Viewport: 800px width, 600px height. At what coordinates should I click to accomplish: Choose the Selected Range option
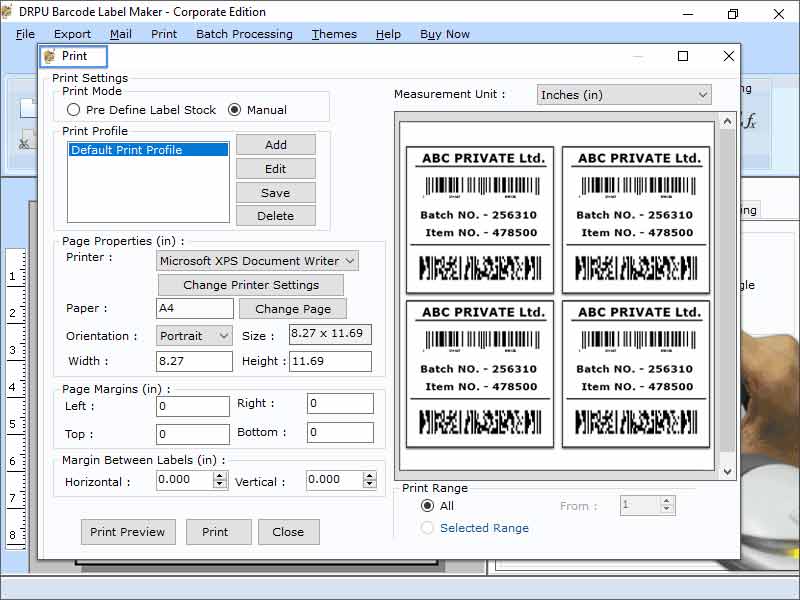428,528
